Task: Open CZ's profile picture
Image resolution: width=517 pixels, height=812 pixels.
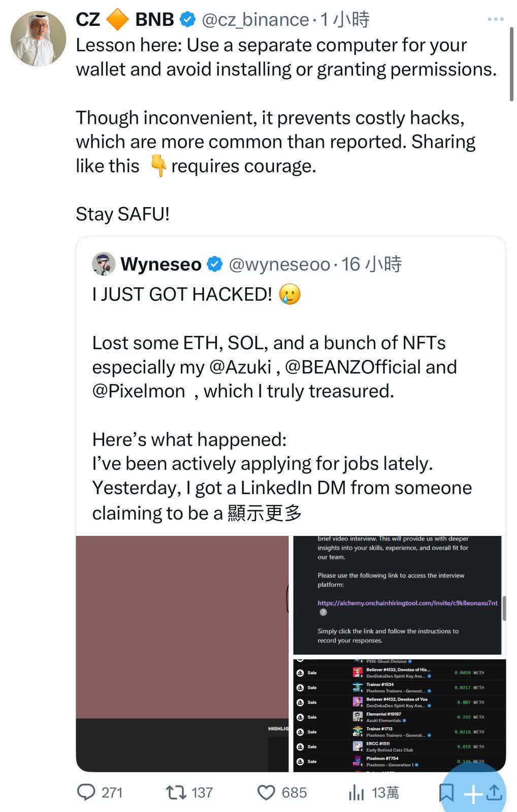Action: pos(39,39)
